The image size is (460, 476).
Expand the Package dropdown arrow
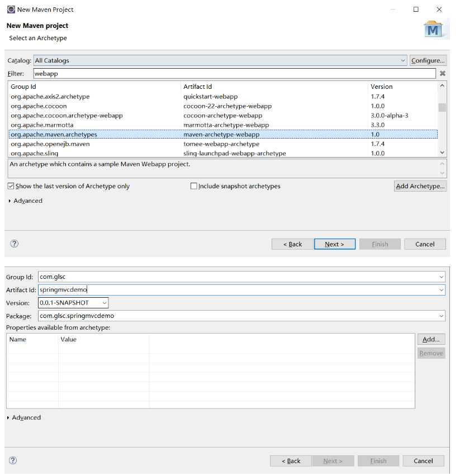point(441,316)
